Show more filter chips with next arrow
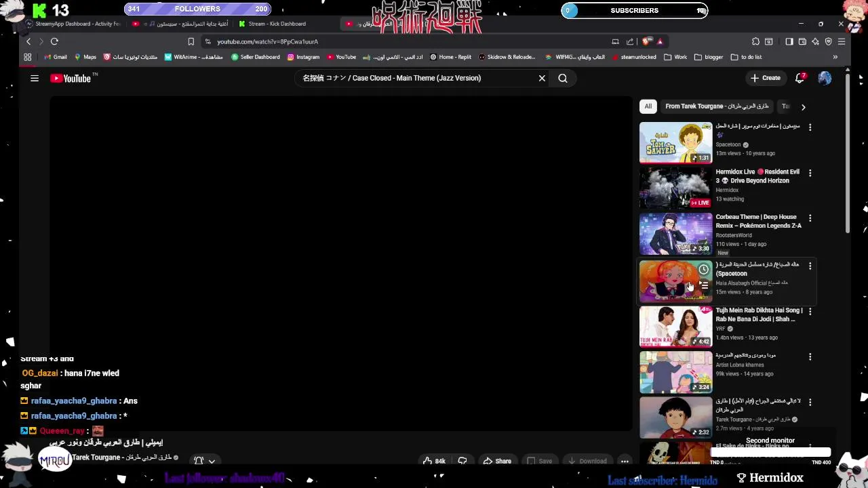Screen dimensions: 868x488 click(803, 106)
